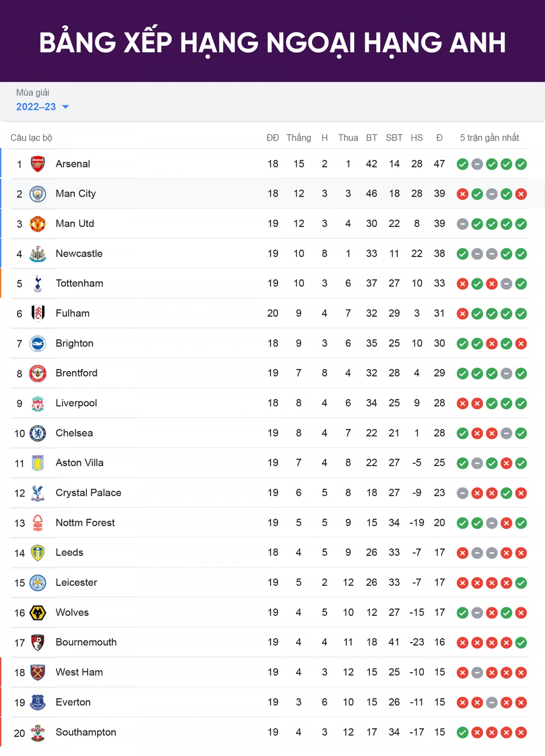The height and width of the screenshot is (756, 545).
Task: Click the Southampton club crest
Action: click(x=38, y=732)
